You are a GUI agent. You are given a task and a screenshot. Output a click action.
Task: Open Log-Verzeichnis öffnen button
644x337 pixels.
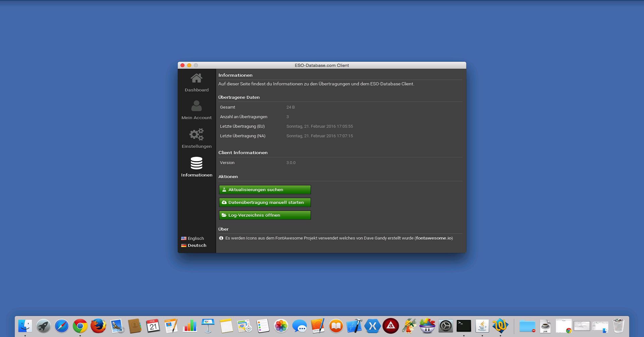pyautogui.click(x=265, y=215)
